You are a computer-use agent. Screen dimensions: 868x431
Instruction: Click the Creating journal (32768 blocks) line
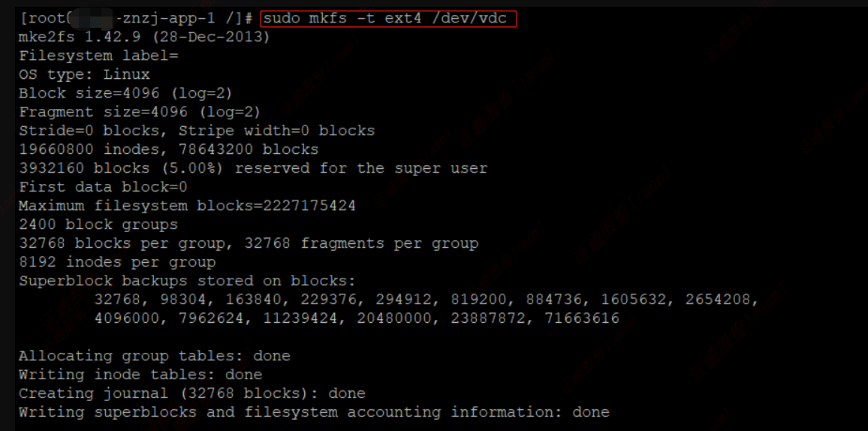[191, 393]
